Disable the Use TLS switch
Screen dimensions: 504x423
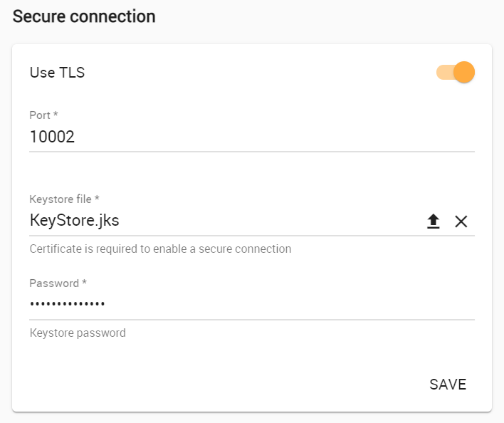(456, 72)
